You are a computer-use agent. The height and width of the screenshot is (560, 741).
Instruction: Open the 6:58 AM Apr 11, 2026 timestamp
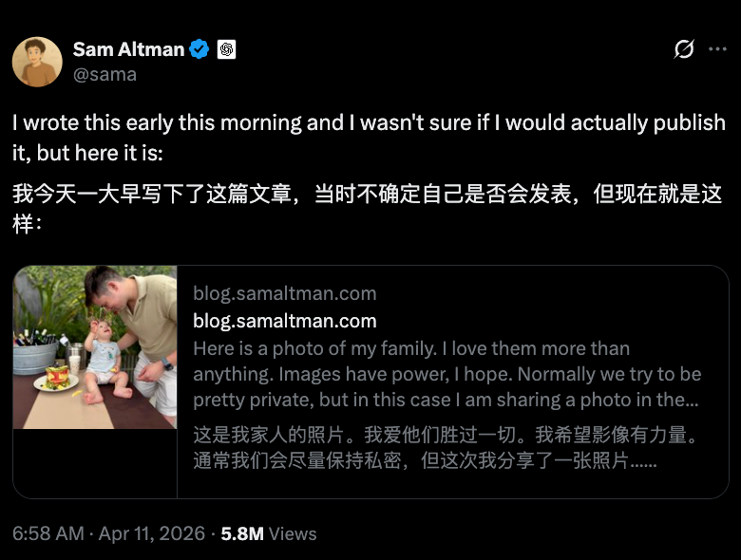coord(108,533)
